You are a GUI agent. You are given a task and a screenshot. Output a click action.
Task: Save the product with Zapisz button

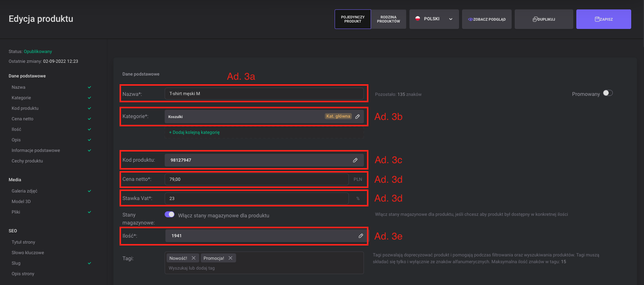tap(603, 19)
